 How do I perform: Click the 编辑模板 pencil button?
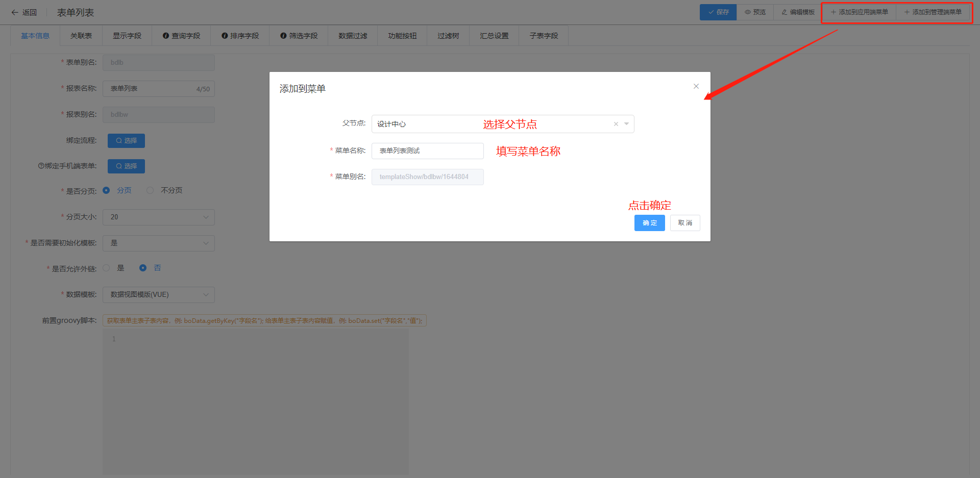(798, 12)
